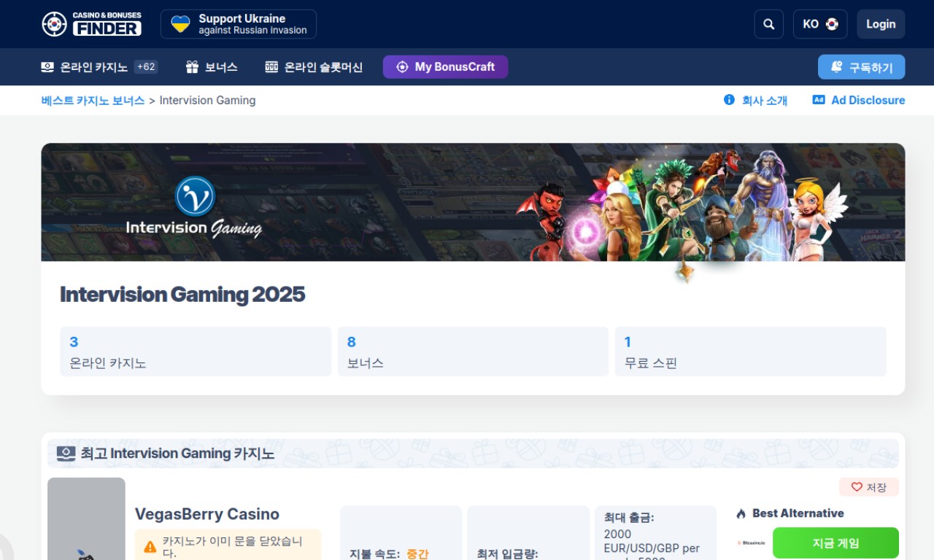Select the 최고 Intervision Gaming 카지노 heading
This screenshot has height=560, width=934.
[177, 454]
